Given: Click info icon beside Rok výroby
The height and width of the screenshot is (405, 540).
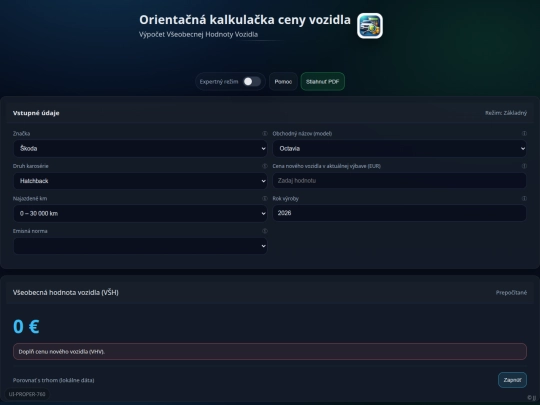Looking at the screenshot, I should pyautogui.click(x=524, y=198).
